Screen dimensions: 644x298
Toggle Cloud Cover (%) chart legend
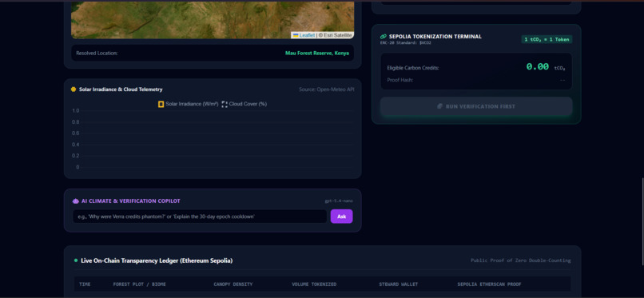point(244,104)
